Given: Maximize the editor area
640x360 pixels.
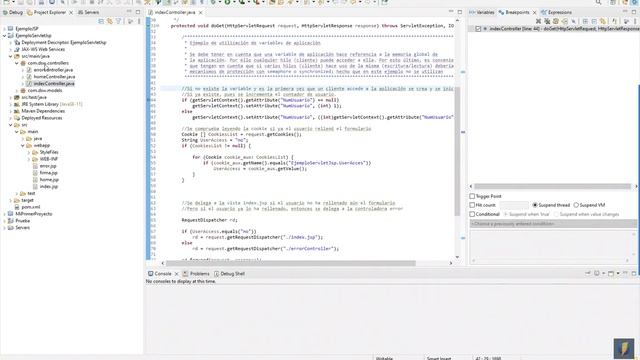Looking at the screenshot, I should click(x=460, y=12).
